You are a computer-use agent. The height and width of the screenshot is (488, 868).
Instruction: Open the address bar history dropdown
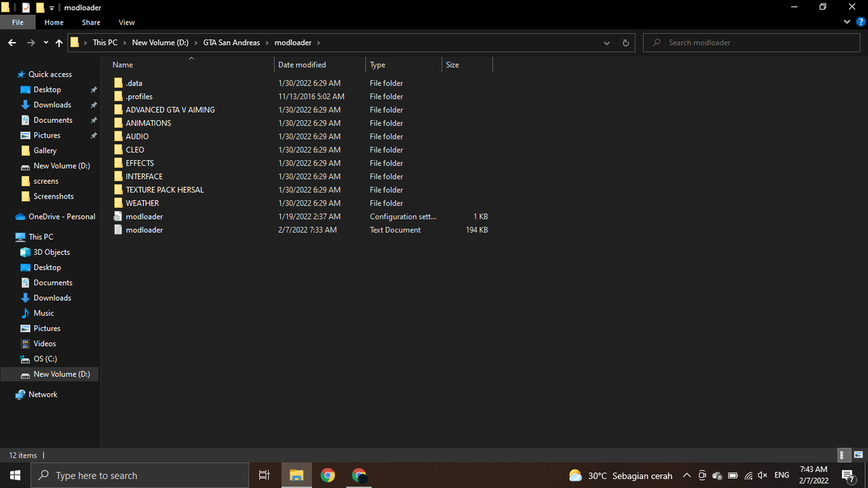click(606, 42)
